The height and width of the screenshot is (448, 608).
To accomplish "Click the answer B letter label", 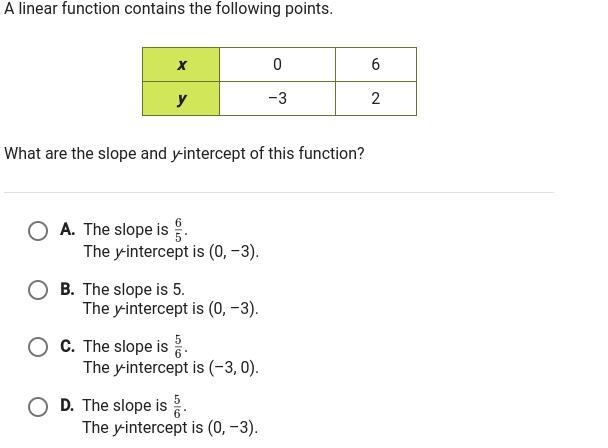I will 67,289.
